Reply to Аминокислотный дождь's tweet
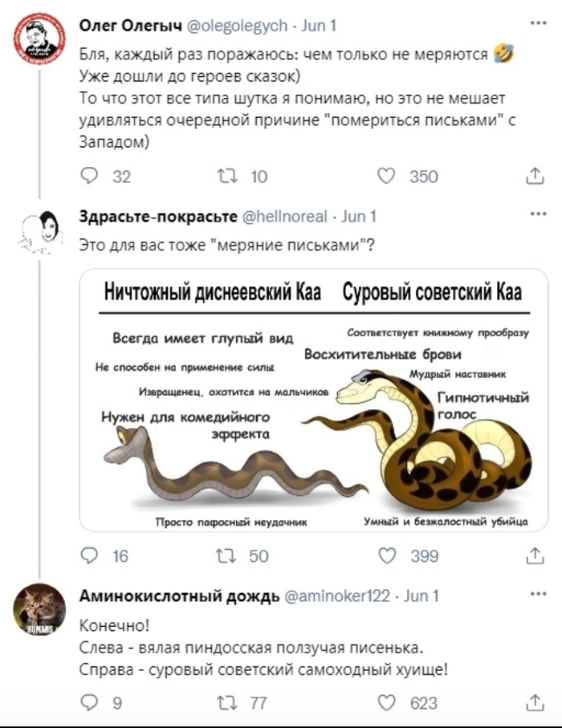Image resolution: width=562 pixels, height=728 pixels. pyautogui.click(x=90, y=703)
